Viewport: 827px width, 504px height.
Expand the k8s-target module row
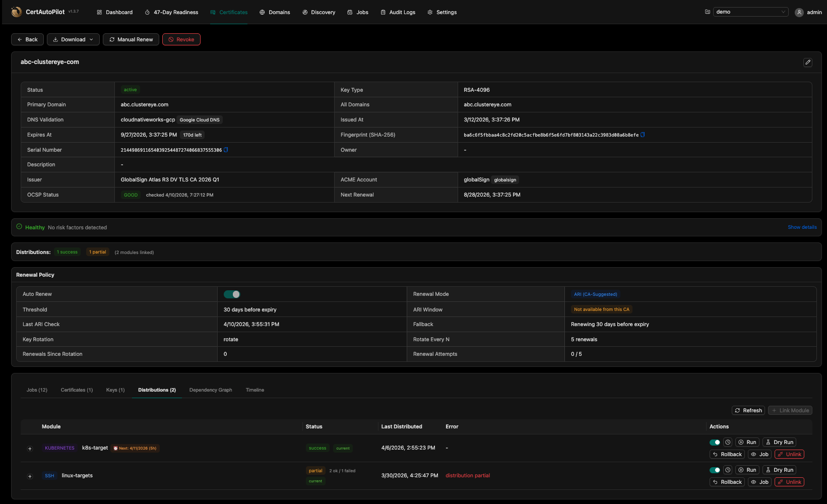30,449
